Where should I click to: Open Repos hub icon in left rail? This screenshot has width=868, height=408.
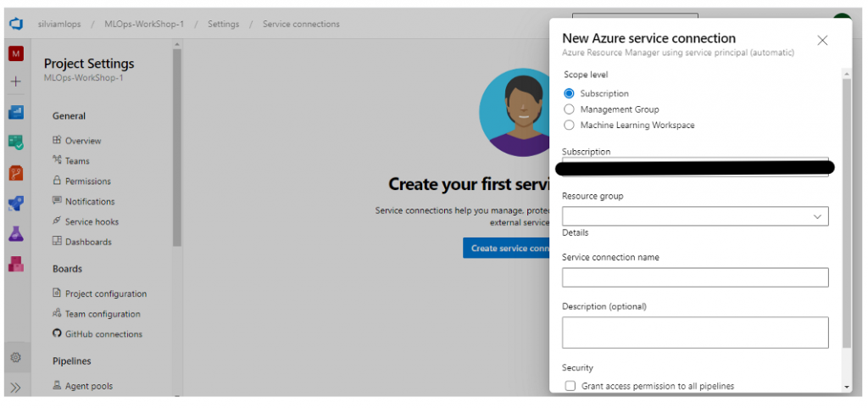click(16, 173)
